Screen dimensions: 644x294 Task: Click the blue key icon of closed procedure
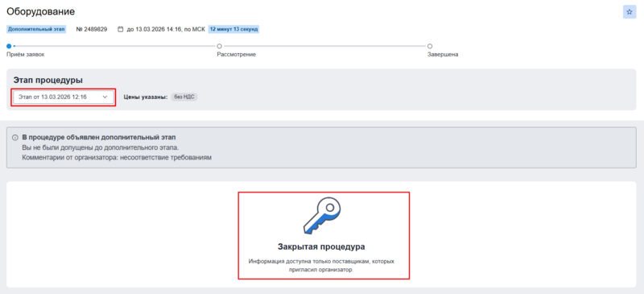323,215
